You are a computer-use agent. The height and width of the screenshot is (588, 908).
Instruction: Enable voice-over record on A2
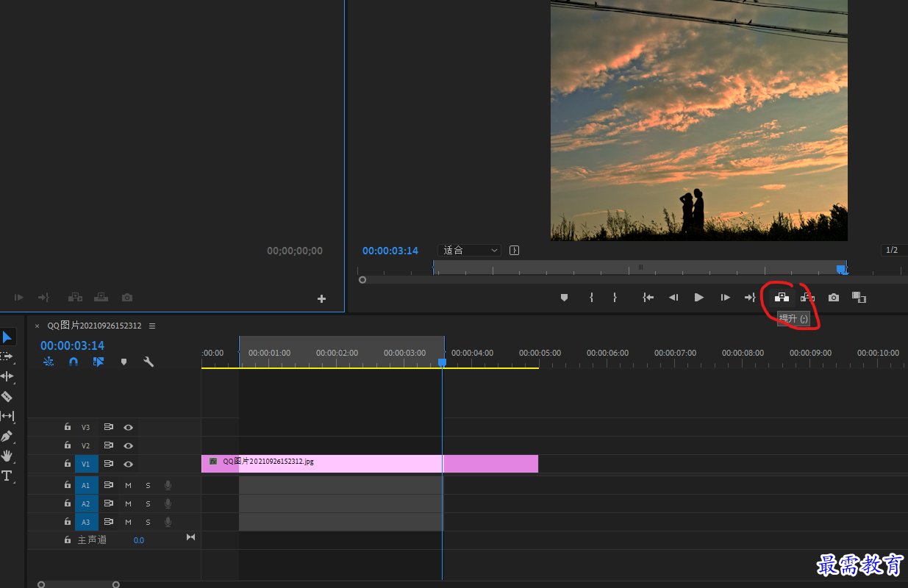tap(168, 503)
